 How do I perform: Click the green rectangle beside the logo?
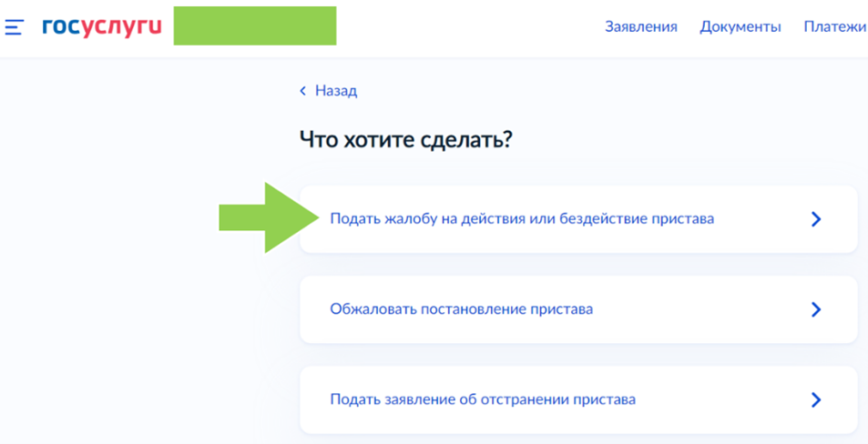click(254, 25)
